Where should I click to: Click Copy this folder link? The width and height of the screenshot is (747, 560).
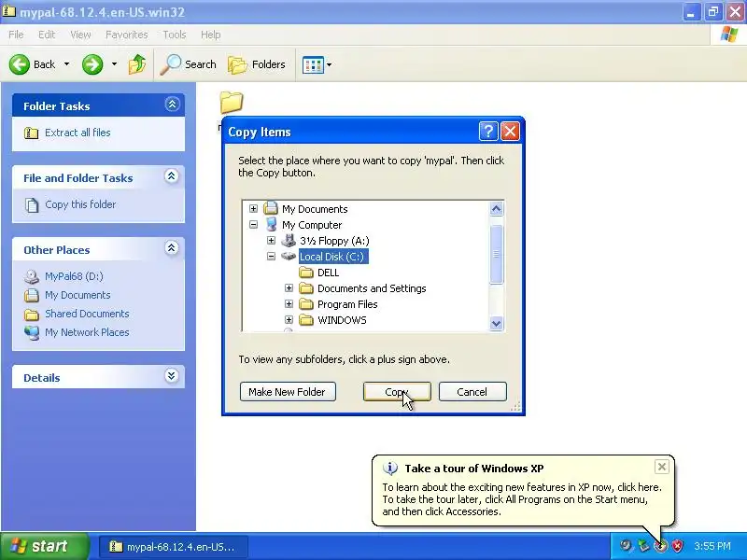coord(80,204)
